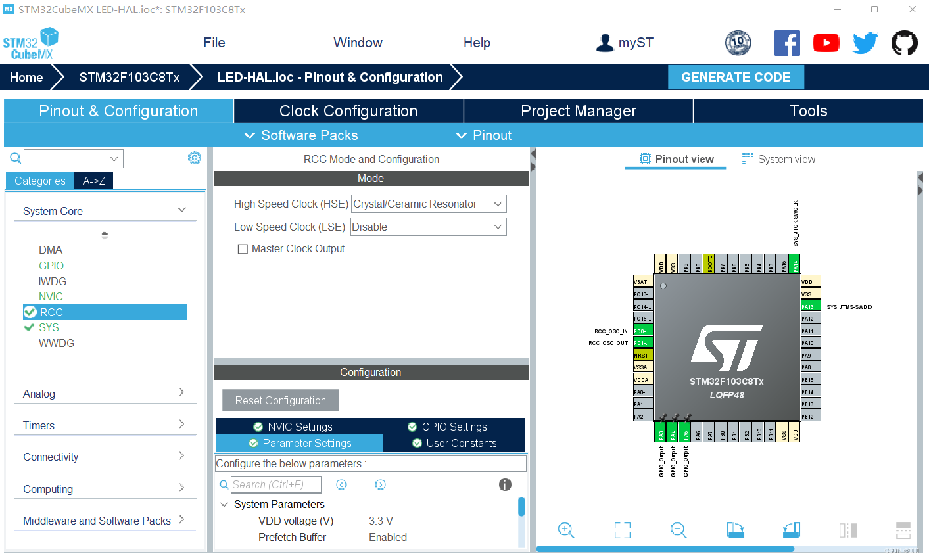Screen dimensions: 929x560
Task: Open the Window menu
Action: (358, 43)
